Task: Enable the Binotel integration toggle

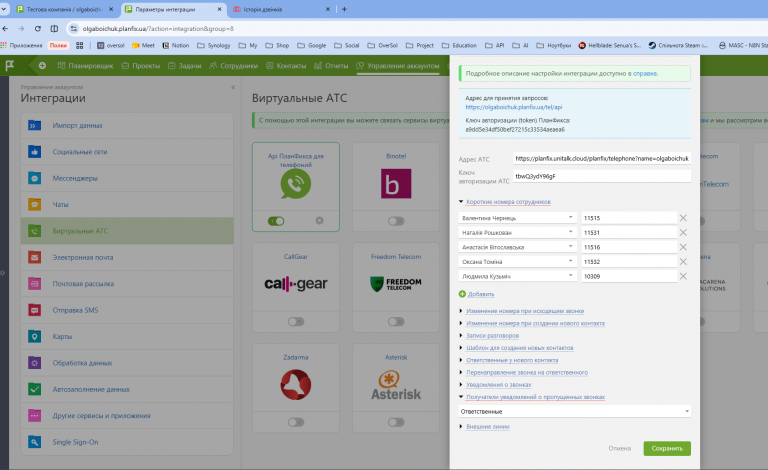Action: click(x=396, y=221)
